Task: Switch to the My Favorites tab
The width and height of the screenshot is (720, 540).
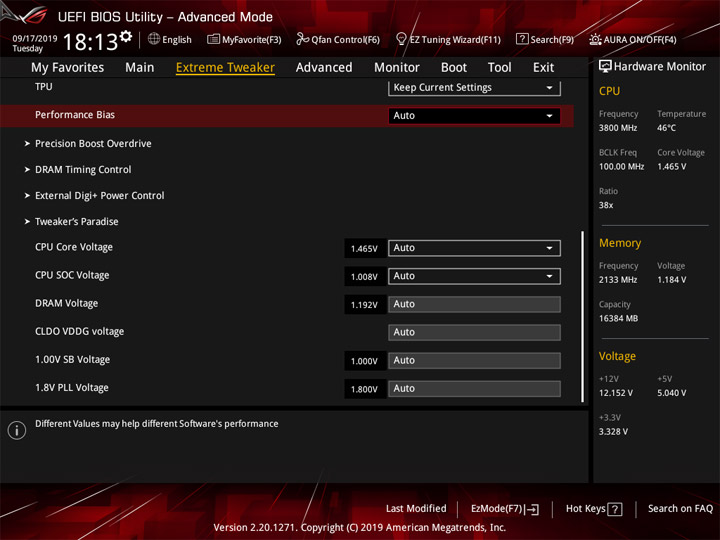Action: click(x=68, y=68)
